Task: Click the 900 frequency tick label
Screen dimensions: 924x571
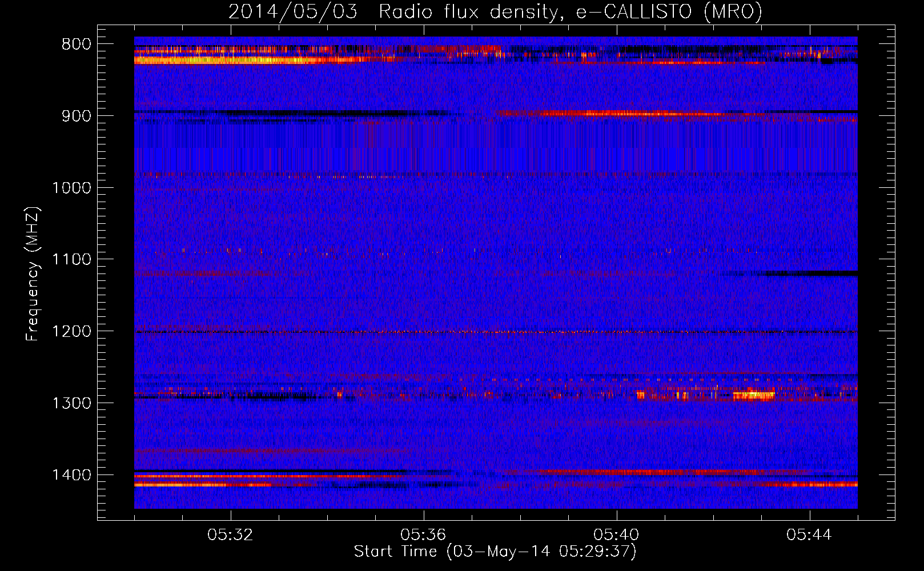Action: point(77,116)
